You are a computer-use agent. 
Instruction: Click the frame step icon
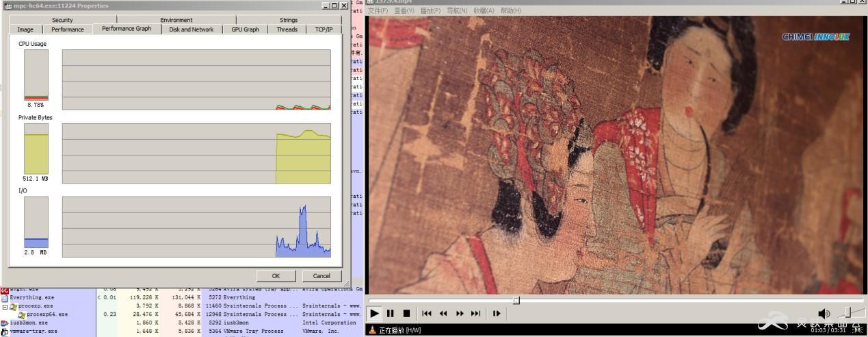pos(497,314)
